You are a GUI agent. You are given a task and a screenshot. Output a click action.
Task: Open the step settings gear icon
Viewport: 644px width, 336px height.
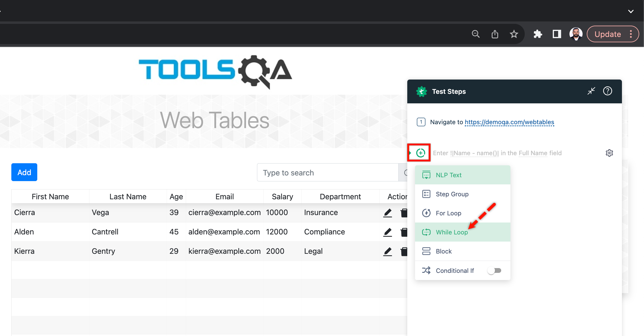609,153
